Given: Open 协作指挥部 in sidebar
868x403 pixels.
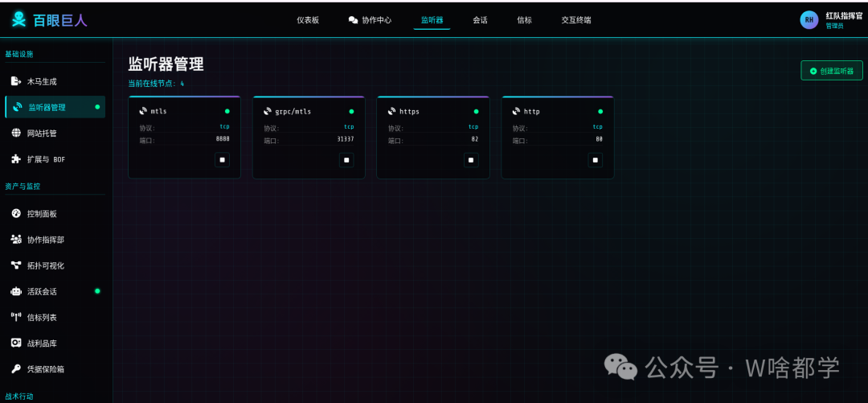Looking at the screenshot, I should point(55,240).
